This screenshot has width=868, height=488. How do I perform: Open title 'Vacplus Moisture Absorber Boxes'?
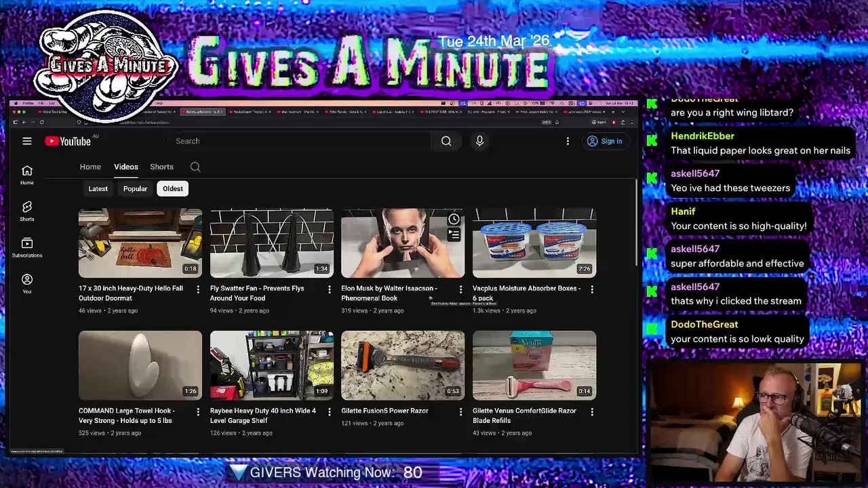(x=527, y=293)
